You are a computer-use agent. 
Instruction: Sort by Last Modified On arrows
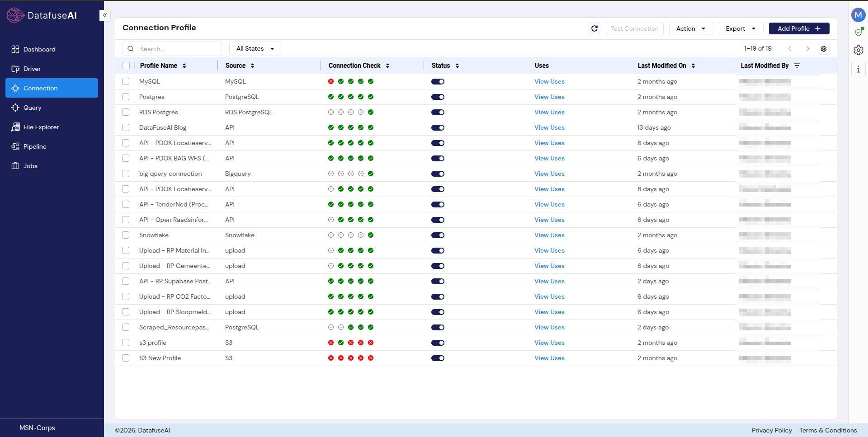[693, 66]
